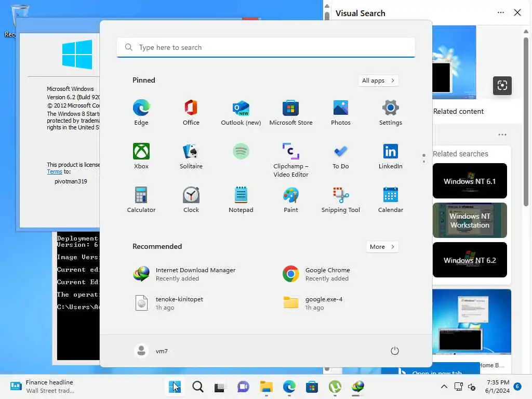
Task: Open the Chat taskbar icon
Action: (243, 387)
